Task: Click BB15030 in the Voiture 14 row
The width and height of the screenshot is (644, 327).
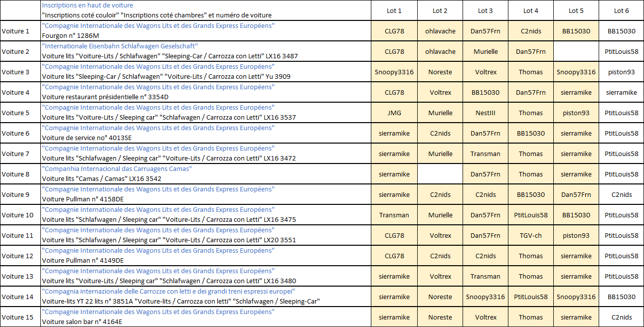Action: [622, 297]
